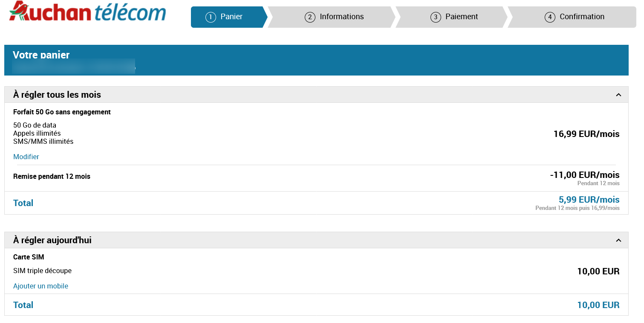The width and height of the screenshot is (644, 323).
Task: Click the 'Remise pendant 12 mois' label
Action: pos(52,176)
